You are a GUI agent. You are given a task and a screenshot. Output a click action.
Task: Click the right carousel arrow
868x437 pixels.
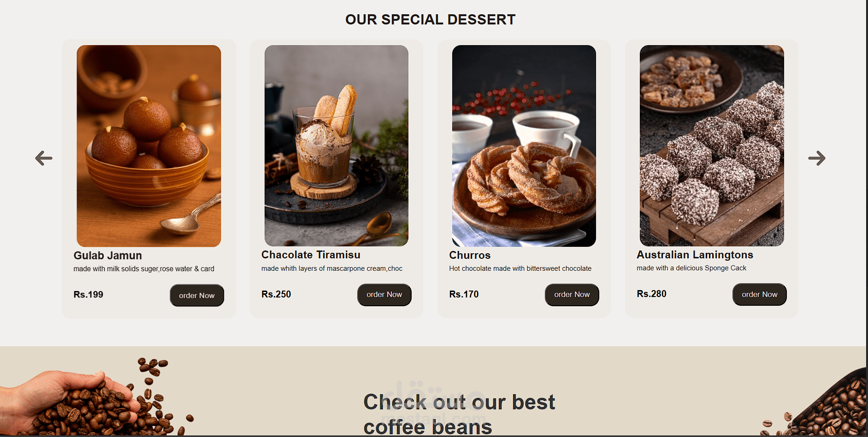click(x=816, y=158)
